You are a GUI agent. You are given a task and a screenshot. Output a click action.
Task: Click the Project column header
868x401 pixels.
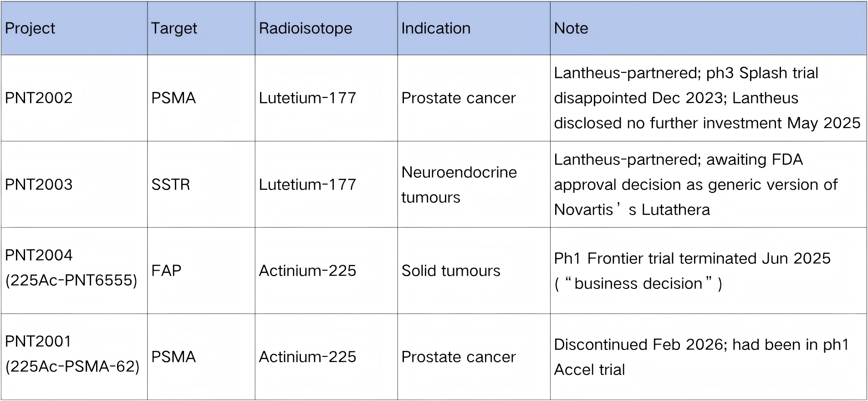[x=30, y=28]
